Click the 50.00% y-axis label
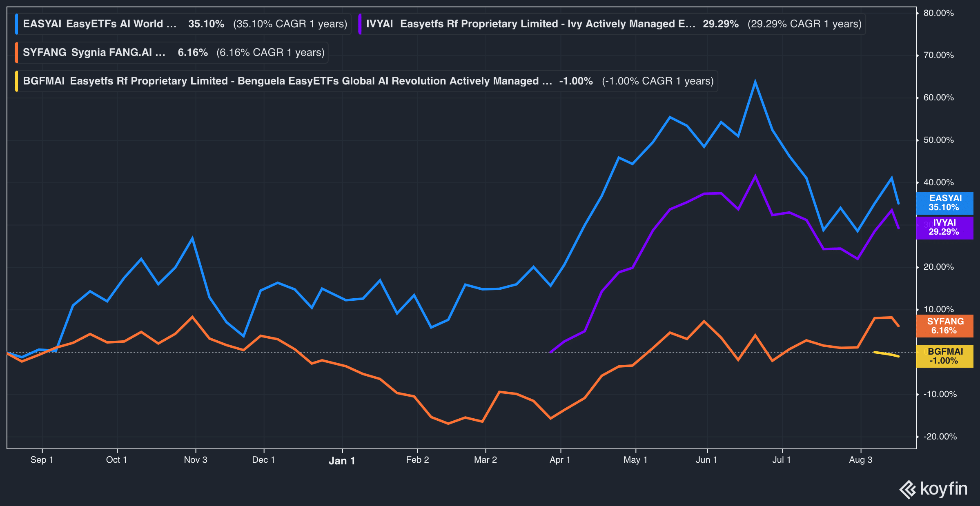The width and height of the screenshot is (980, 506). [939, 140]
